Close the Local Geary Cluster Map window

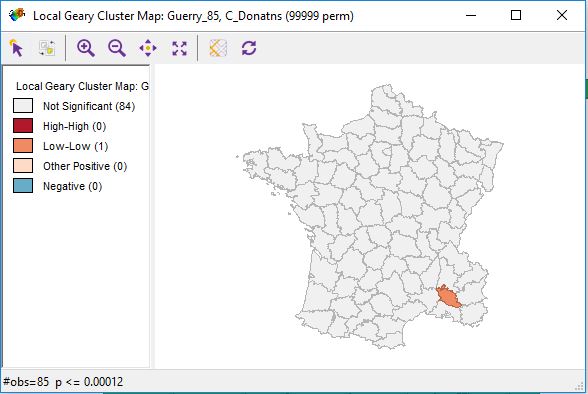[562, 15]
